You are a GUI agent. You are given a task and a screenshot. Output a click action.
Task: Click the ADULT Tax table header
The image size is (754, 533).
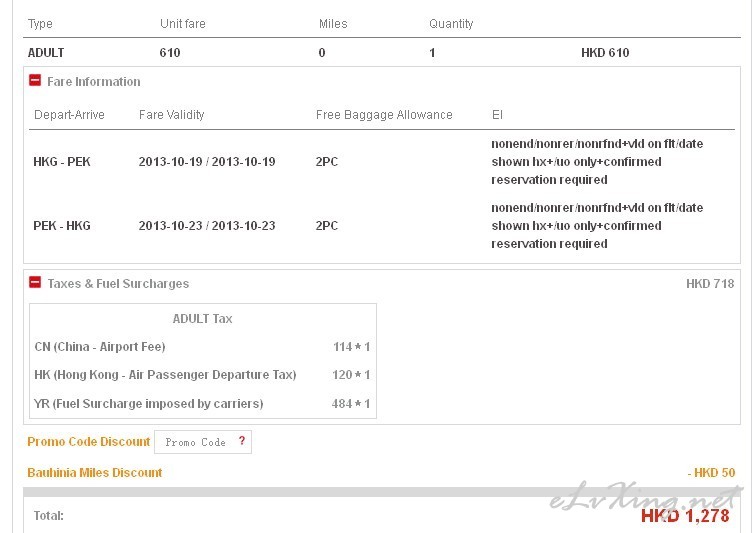point(202,318)
